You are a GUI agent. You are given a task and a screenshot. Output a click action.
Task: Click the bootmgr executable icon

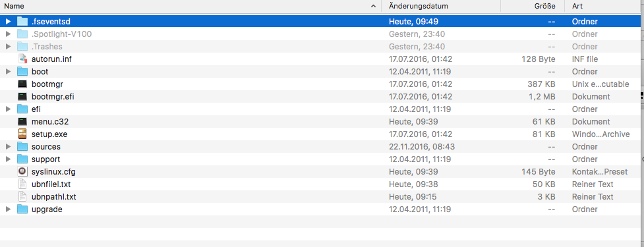(x=22, y=84)
